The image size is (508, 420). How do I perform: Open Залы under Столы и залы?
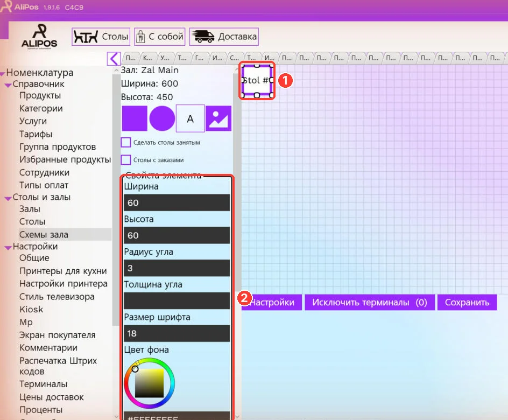(30, 209)
